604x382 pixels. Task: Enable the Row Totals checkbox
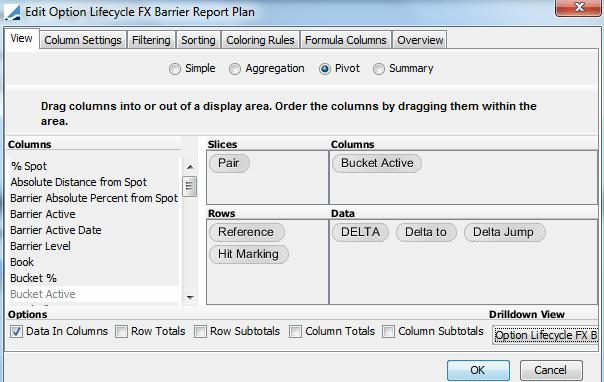coord(121,332)
